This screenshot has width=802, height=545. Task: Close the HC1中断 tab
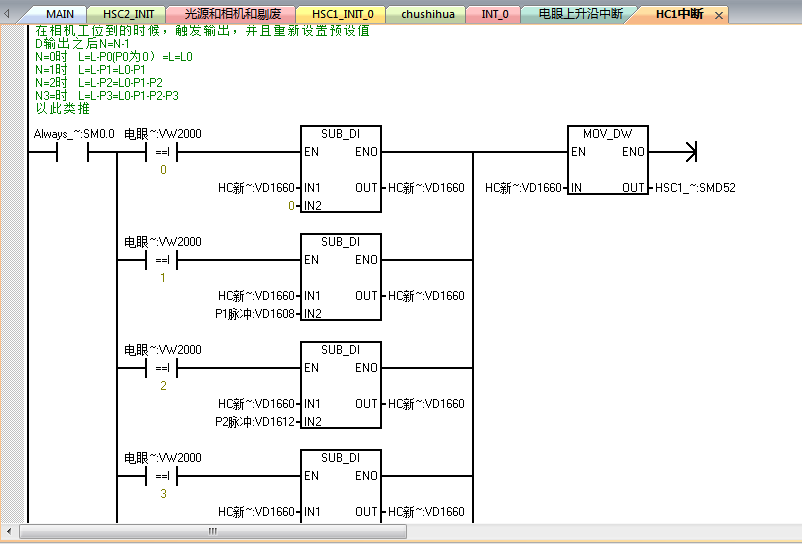[718, 15]
